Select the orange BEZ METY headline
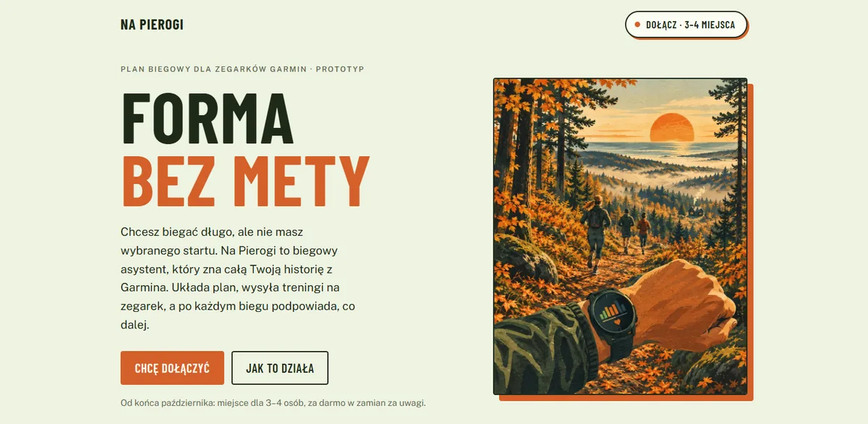The width and height of the screenshot is (868, 424). [x=245, y=179]
